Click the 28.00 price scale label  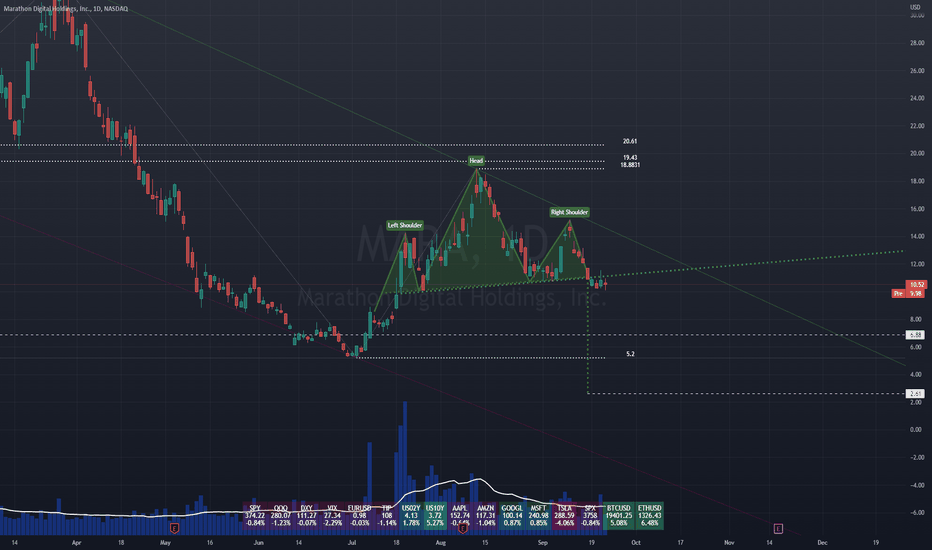917,43
